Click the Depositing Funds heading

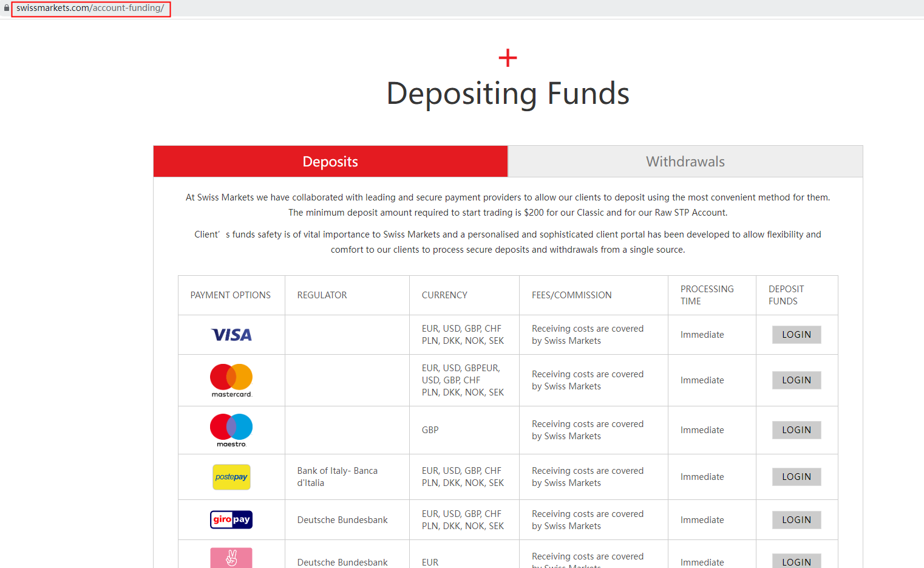click(x=508, y=94)
